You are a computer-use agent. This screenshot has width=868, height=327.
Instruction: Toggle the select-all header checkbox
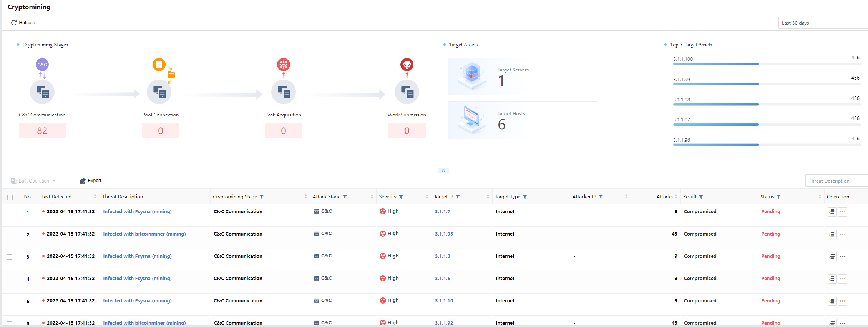point(10,197)
